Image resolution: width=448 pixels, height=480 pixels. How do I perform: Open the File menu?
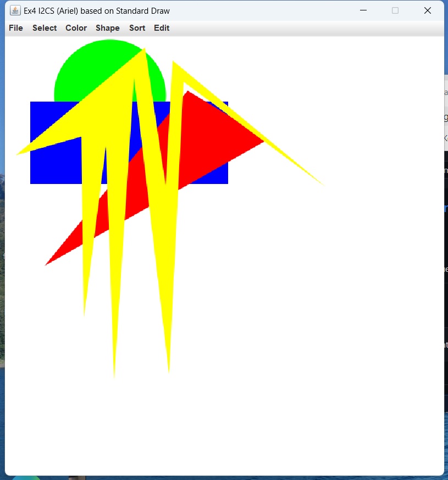[15, 28]
